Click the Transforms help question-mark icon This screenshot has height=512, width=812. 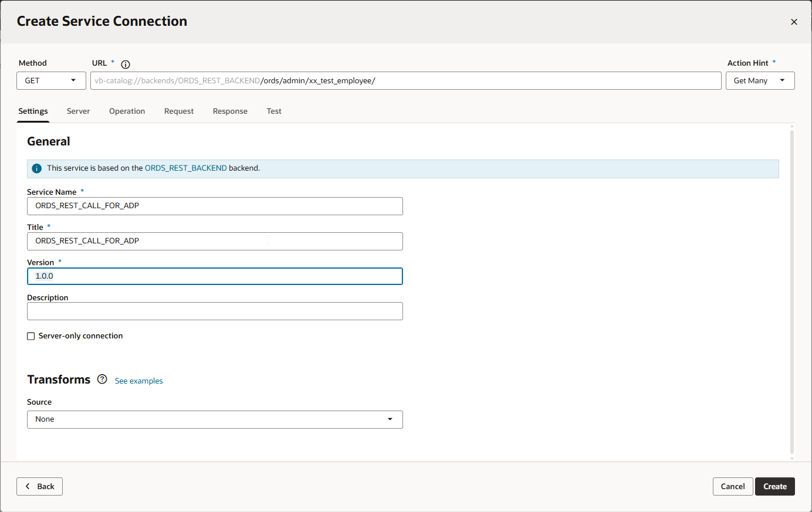tap(102, 379)
